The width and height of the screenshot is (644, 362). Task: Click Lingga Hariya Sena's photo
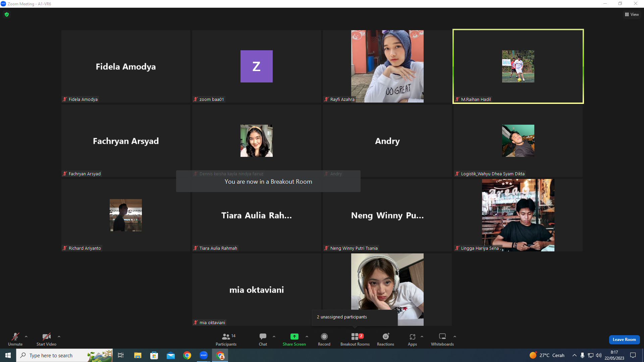(518, 215)
